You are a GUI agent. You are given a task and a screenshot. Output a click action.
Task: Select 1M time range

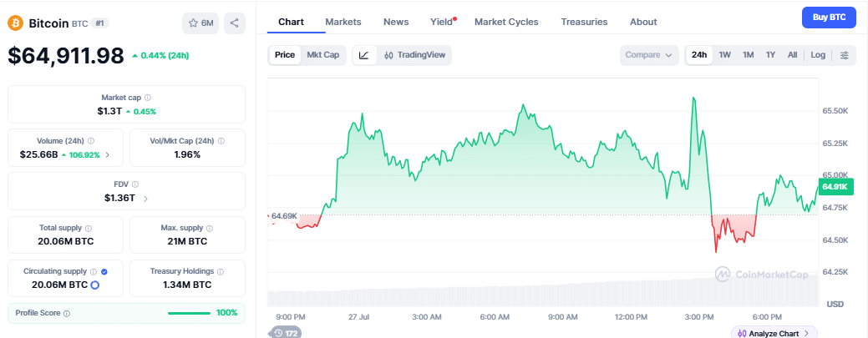[x=748, y=55]
